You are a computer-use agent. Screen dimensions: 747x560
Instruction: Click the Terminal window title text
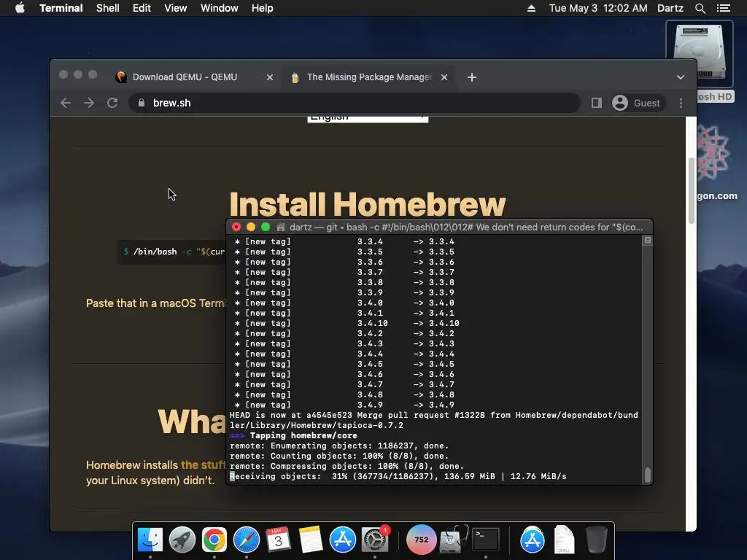coord(466,227)
